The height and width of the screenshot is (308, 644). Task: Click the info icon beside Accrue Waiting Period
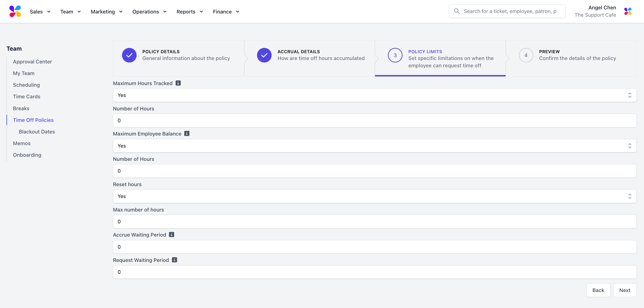[171, 235]
